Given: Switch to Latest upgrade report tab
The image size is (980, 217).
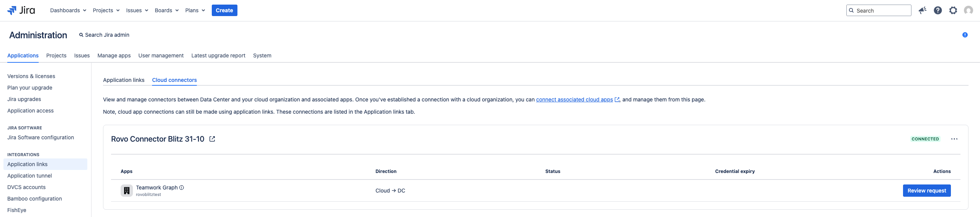Looking at the screenshot, I should [x=218, y=55].
